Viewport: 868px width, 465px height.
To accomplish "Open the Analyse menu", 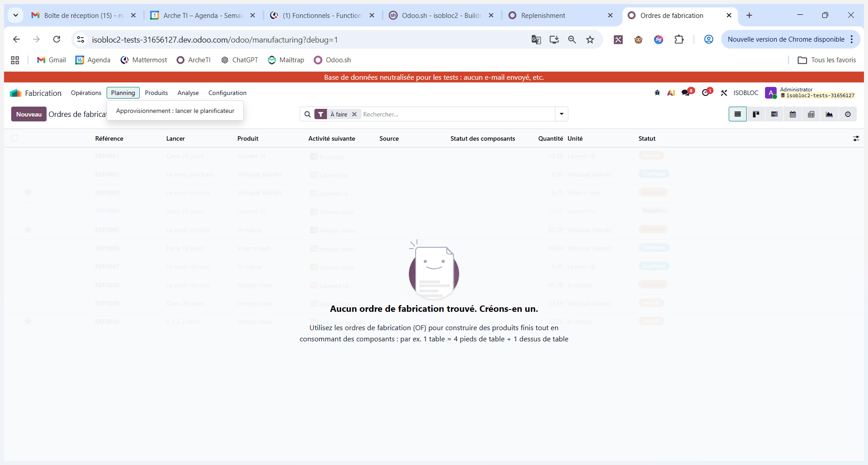I will coord(188,93).
